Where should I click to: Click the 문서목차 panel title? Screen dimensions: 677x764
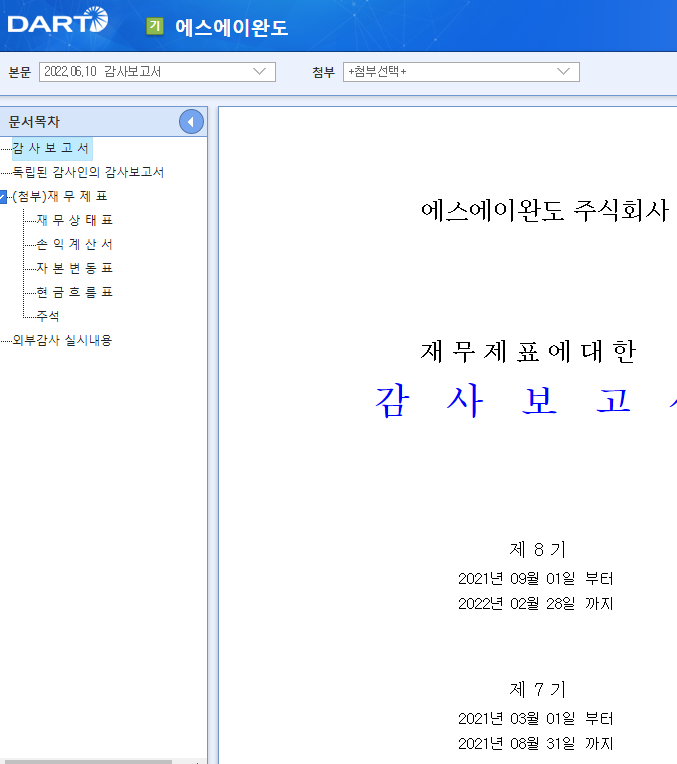(x=34, y=122)
